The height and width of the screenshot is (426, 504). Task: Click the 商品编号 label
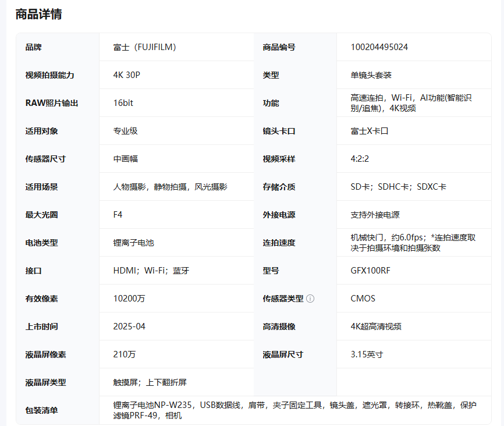tap(279, 47)
